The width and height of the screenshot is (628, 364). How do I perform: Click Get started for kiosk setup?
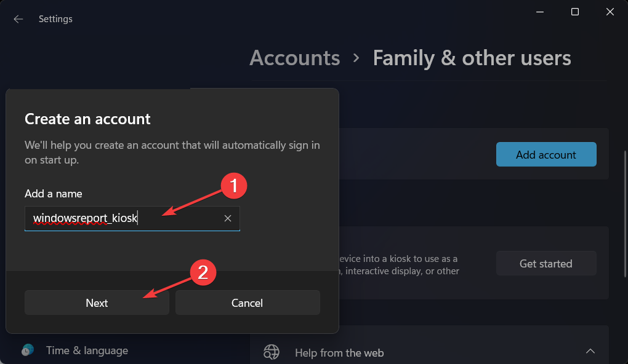tap(545, 264)
